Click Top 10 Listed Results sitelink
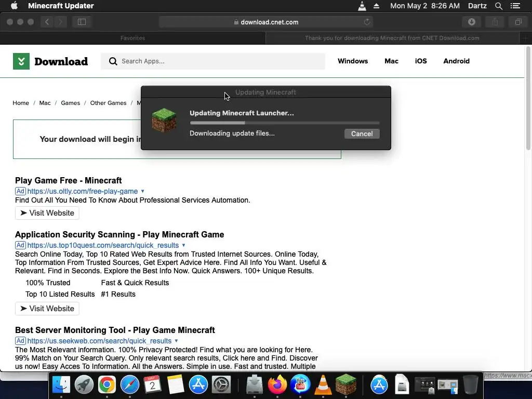 tap(60, 294)
